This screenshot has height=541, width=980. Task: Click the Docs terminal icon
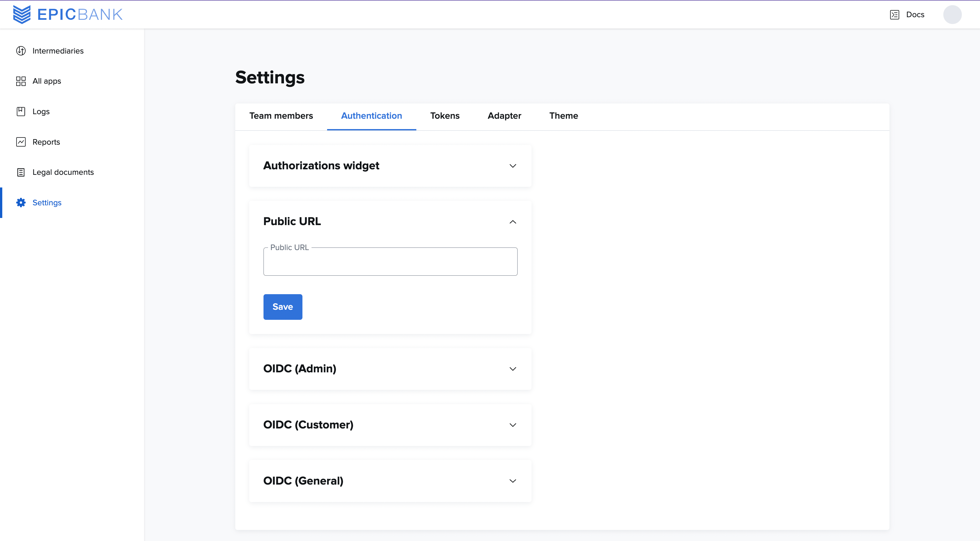(x=894, y=15)
